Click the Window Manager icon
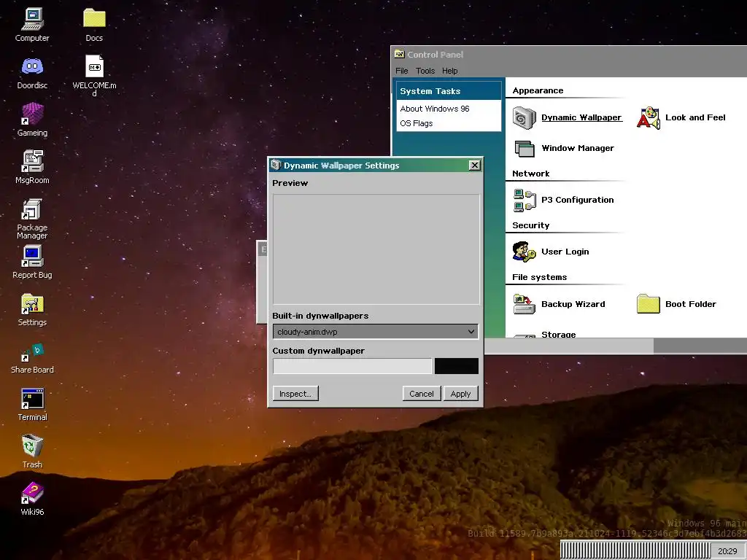This screenshot has width=747, height=560. point(524,148)
